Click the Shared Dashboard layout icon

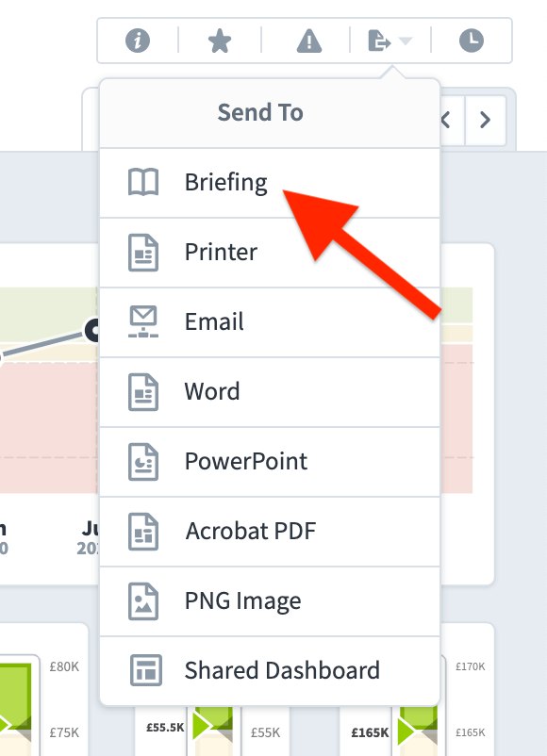pos(145,670)
